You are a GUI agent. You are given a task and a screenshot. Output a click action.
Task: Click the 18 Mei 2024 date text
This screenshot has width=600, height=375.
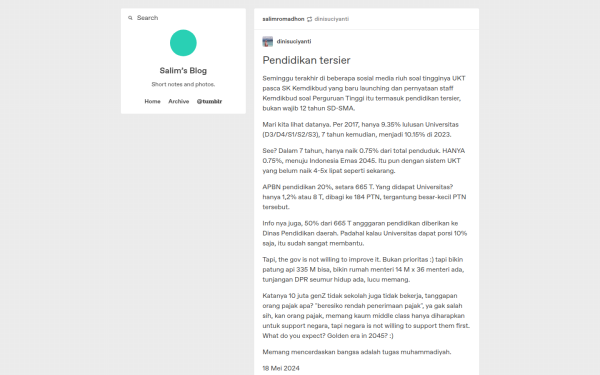click(x=281, y=368)
